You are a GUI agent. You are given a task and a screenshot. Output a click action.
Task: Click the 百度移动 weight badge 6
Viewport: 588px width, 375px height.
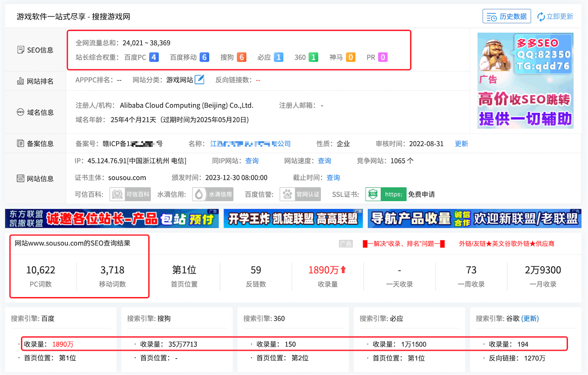point(205,57)
